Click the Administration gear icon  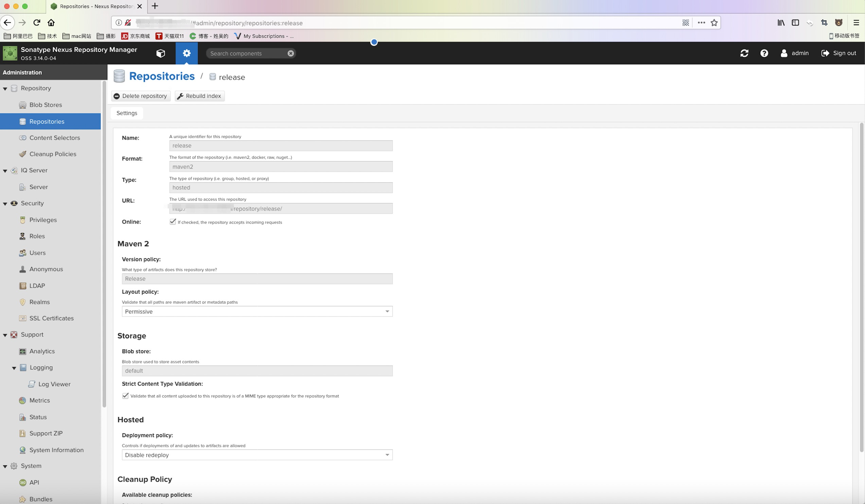[187, 53]
